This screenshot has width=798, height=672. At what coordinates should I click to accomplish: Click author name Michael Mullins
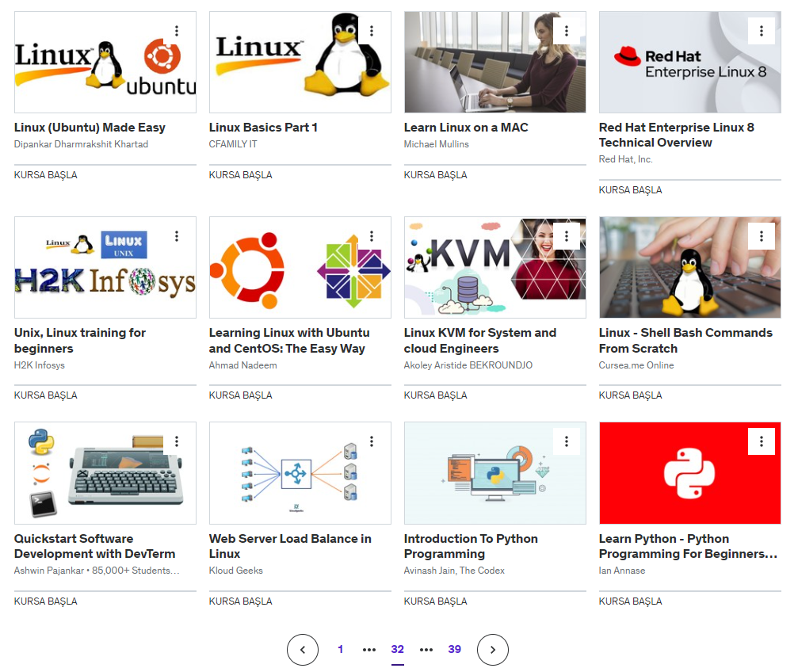(436, 144)
